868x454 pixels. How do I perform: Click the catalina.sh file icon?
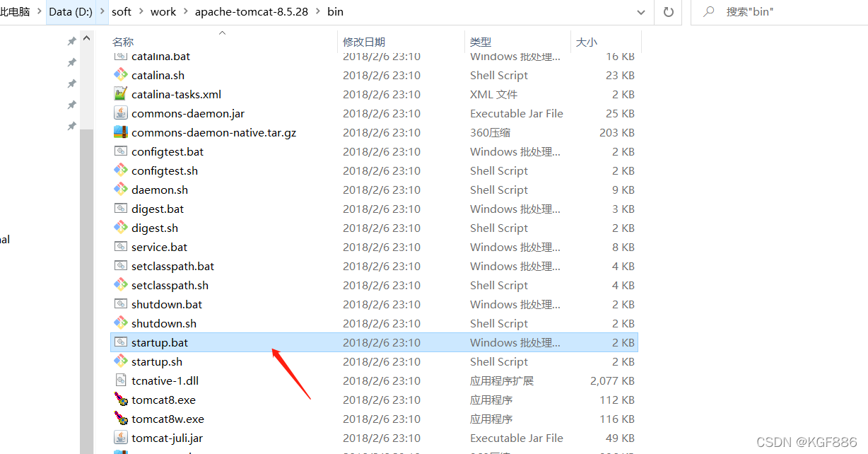point(120,75)
